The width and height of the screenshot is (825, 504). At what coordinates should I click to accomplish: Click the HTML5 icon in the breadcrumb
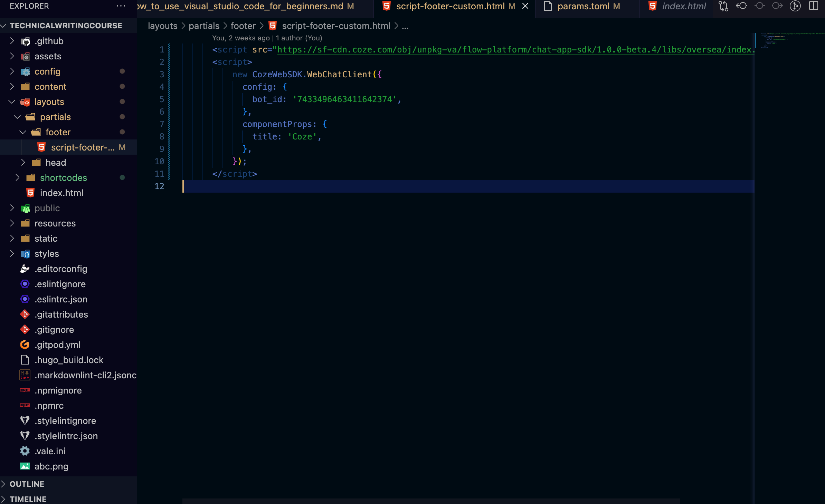[273, 26]
